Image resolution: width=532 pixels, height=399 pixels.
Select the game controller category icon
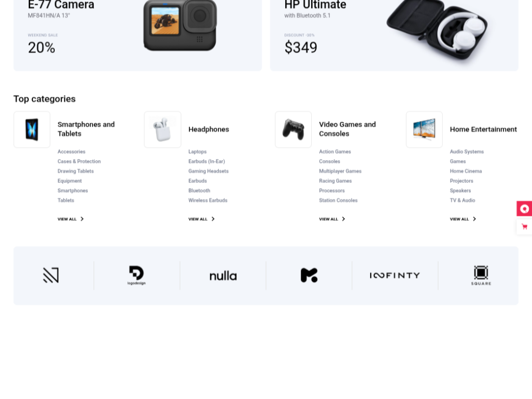[x=293, y=129]
